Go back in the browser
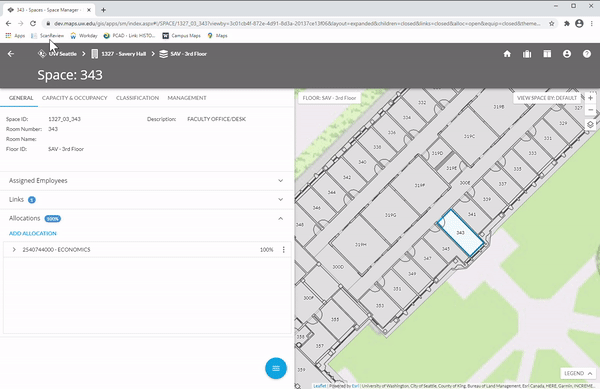 [8, 23]
